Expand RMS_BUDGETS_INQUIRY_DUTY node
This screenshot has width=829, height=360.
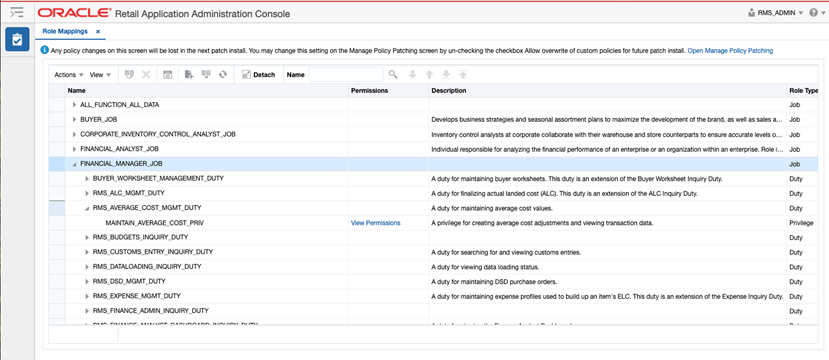pyautogui.click(x=87, y=238)
